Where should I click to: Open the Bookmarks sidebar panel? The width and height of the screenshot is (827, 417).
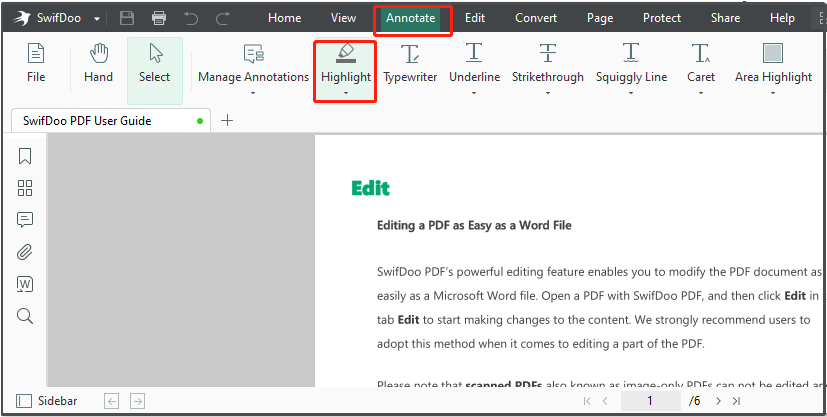click(25, 156)
